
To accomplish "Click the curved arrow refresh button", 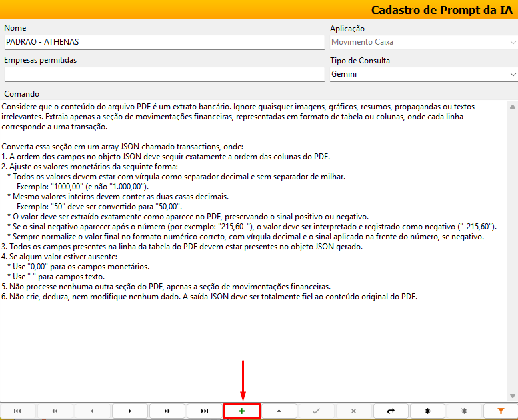I will pyautogui.click(x=391, y=411).
